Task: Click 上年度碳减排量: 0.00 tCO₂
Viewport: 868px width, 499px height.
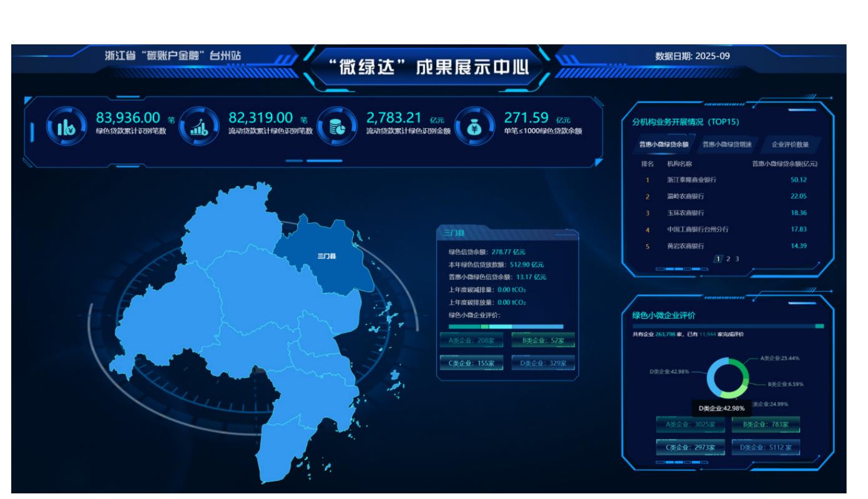Action: tap(487, 290)
